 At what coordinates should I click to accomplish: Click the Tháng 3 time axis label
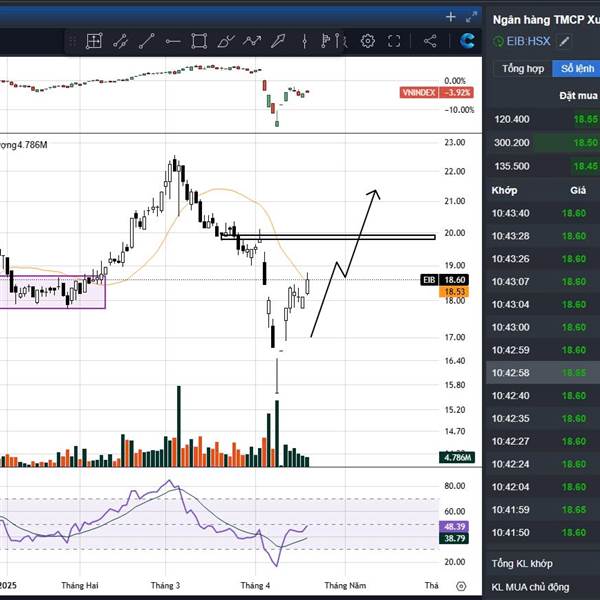[x=165, y=585]
